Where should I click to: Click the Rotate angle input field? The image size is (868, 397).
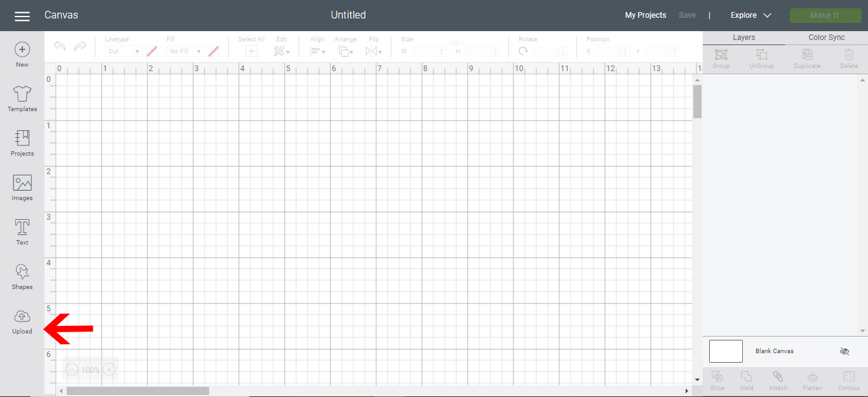click(x=550, y=51)
